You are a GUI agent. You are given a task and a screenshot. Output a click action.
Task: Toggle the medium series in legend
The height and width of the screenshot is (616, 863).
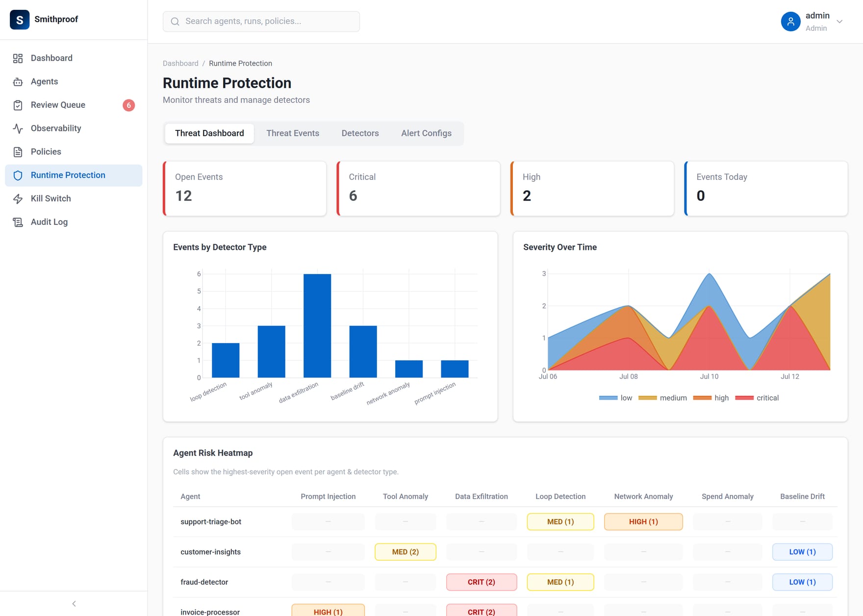click(x=662, y=398)
